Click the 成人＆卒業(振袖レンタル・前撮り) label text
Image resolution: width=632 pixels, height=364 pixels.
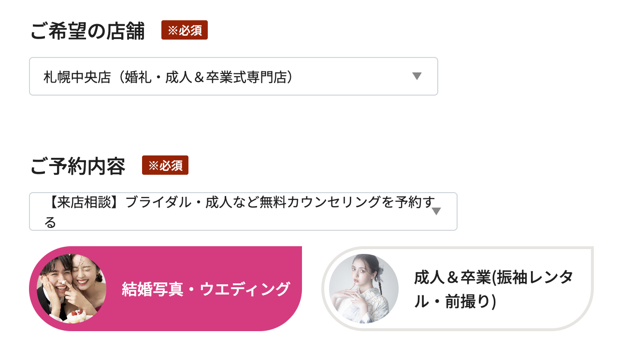tap(493, 289)
